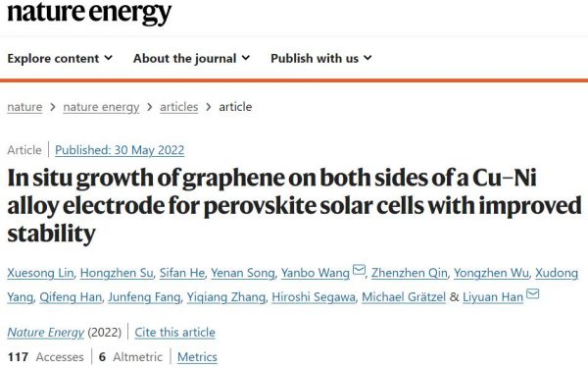Open nature energy breadcrumb link

point(101,107)
